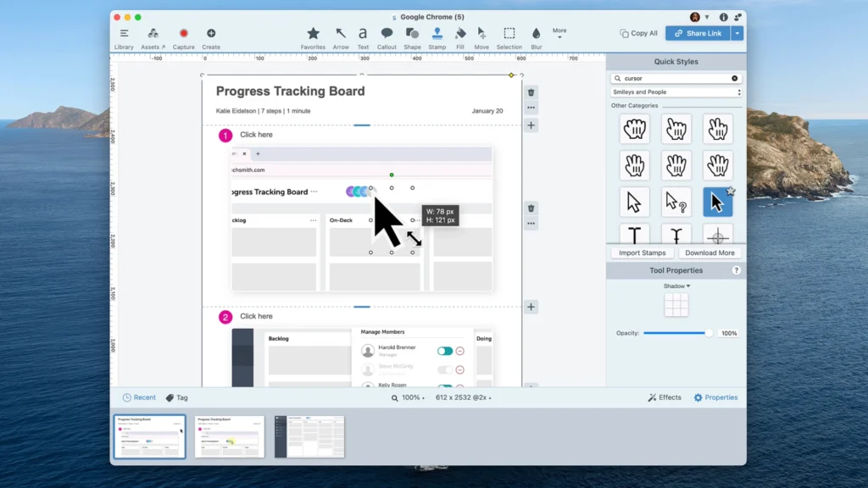
Task: Add a step above step 1
Action: tap(531, 125)
